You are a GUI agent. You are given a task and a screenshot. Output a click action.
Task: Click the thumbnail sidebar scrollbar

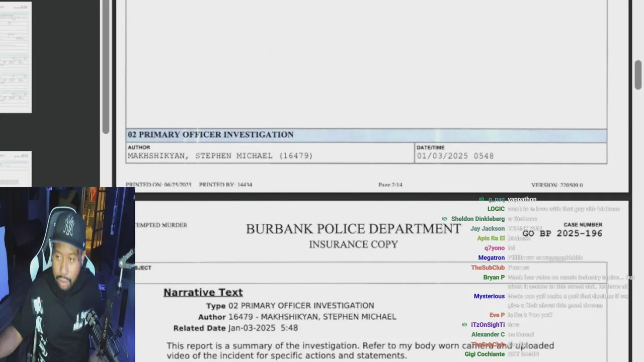pos(106,67)
